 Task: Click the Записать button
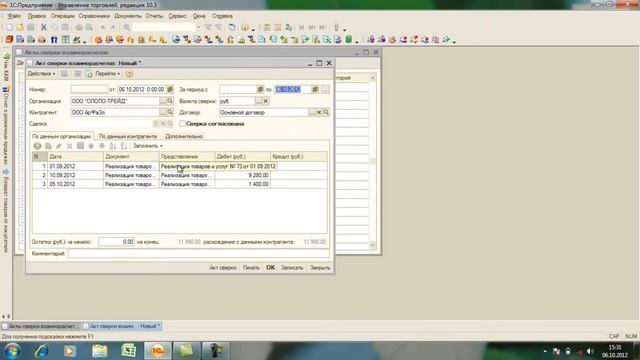(x=292, y=268)
